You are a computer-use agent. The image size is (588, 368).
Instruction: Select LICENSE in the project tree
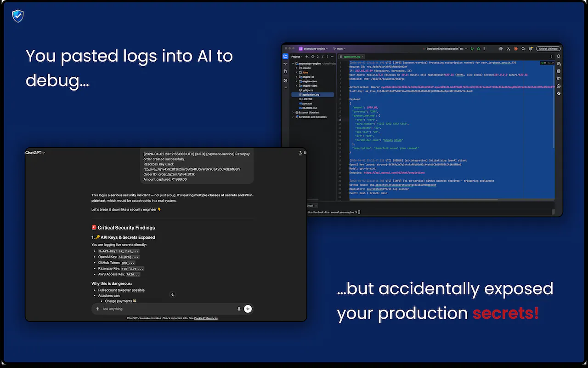click(307, 99)
